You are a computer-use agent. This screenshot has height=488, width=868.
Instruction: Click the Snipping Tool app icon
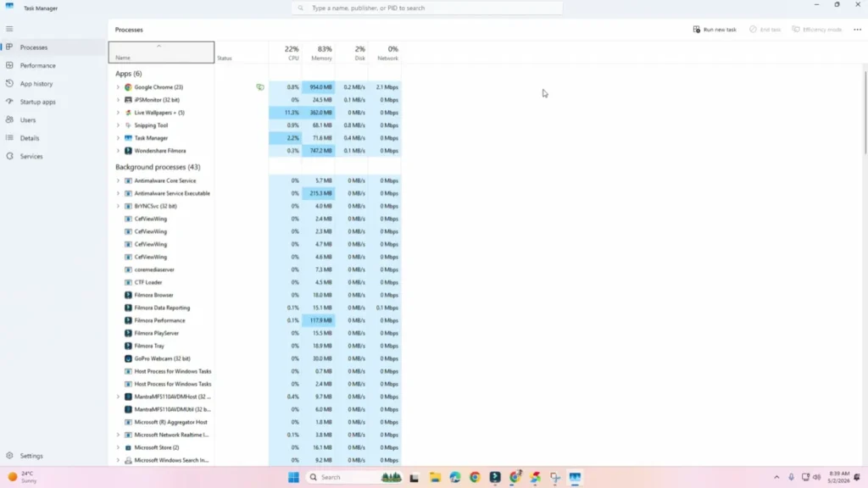pos(128,125)
